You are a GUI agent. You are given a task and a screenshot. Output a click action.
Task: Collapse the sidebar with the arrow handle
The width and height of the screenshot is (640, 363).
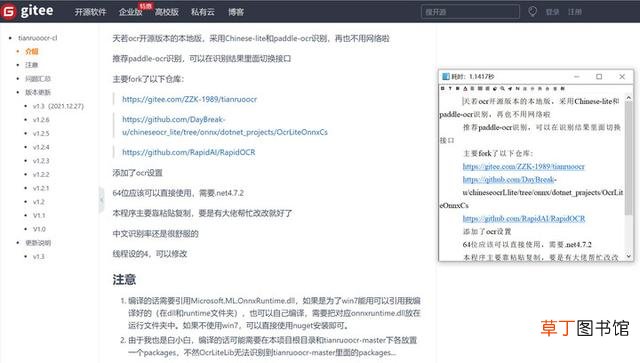[101, 200]
